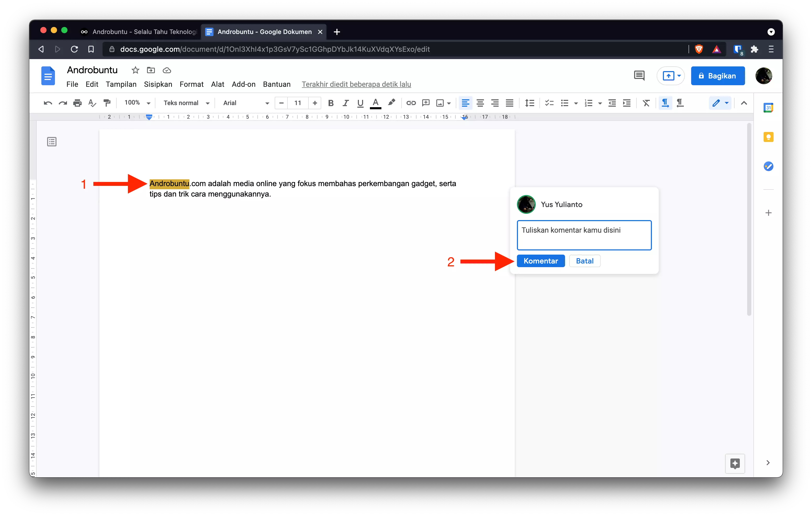
Task: Clear formatting with the Tx icon
Action: point(646,103)
